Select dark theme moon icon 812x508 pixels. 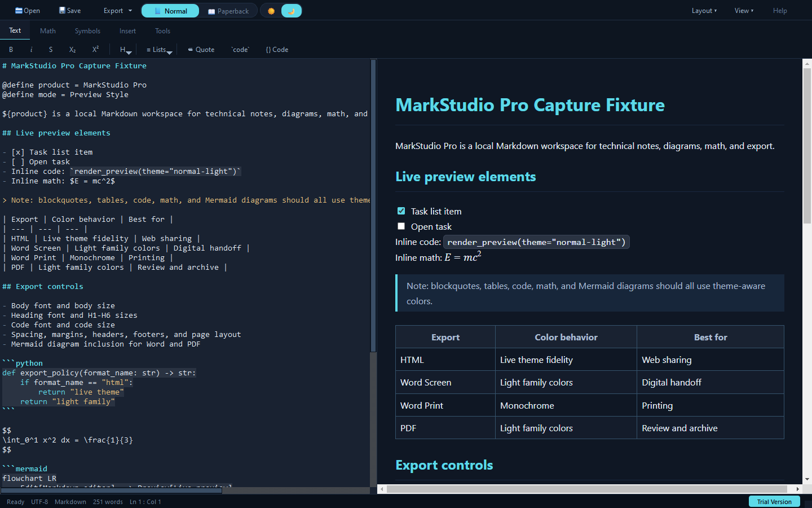click(291, 11)
